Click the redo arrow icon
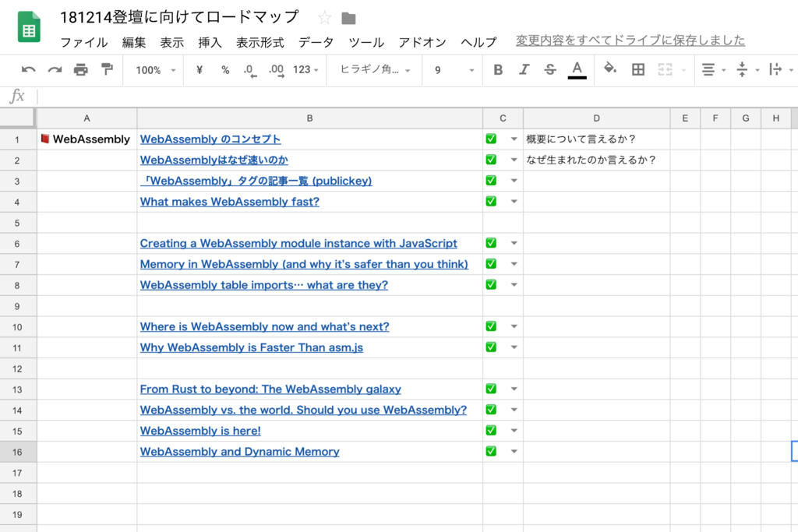Viewport: 798px width, 532px height. 55,69
